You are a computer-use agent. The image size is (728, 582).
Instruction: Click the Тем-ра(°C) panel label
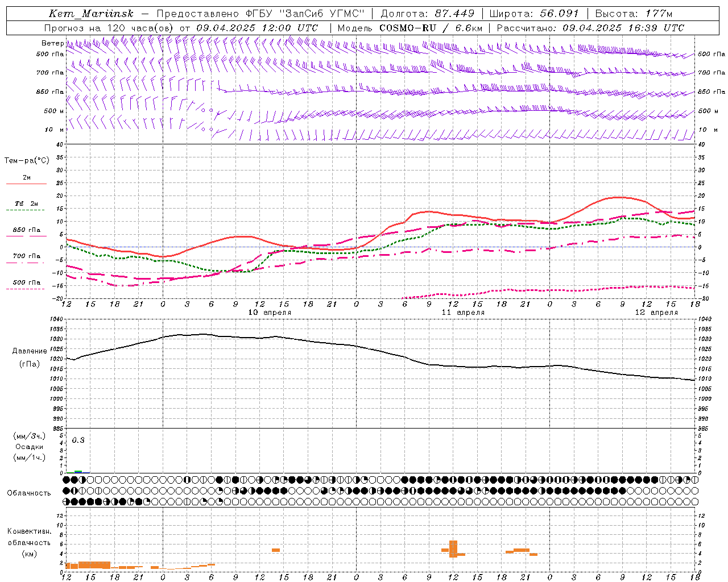[x=27, y=161]
